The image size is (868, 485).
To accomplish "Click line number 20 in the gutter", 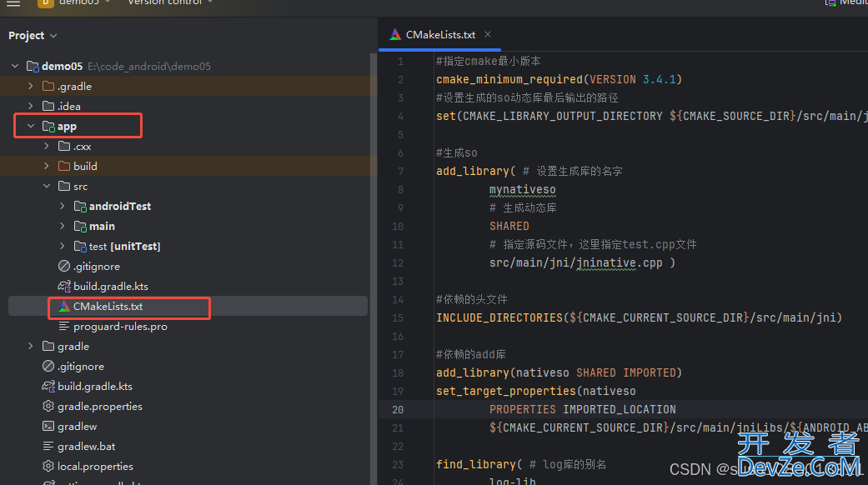I will [398, 410].
